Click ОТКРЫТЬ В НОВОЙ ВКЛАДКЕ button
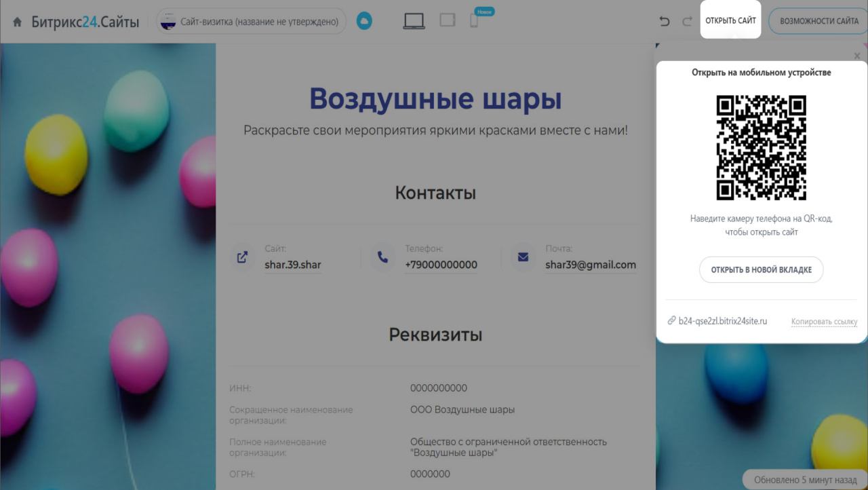 pyautogui.click(x=762, y=269)
